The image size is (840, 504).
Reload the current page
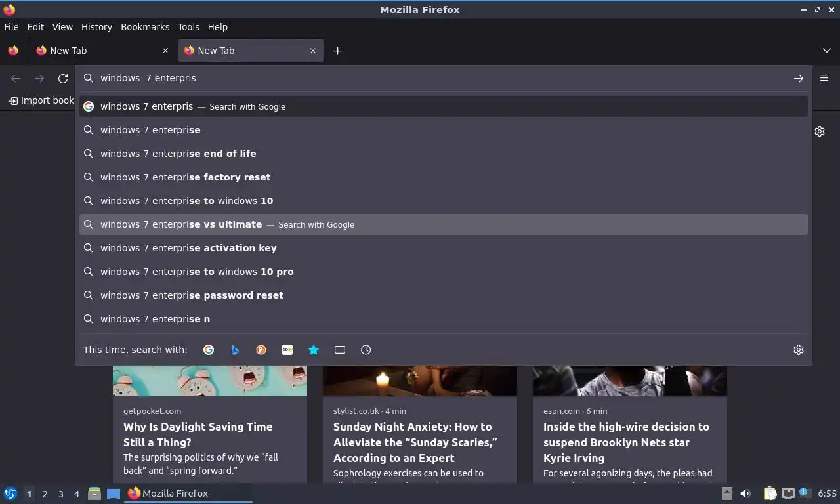point(63,79)
